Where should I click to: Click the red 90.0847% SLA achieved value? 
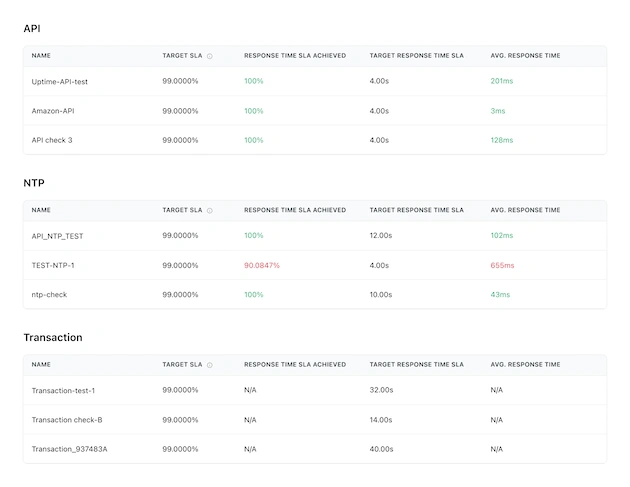pyautogui.click(x=262, y=265)
